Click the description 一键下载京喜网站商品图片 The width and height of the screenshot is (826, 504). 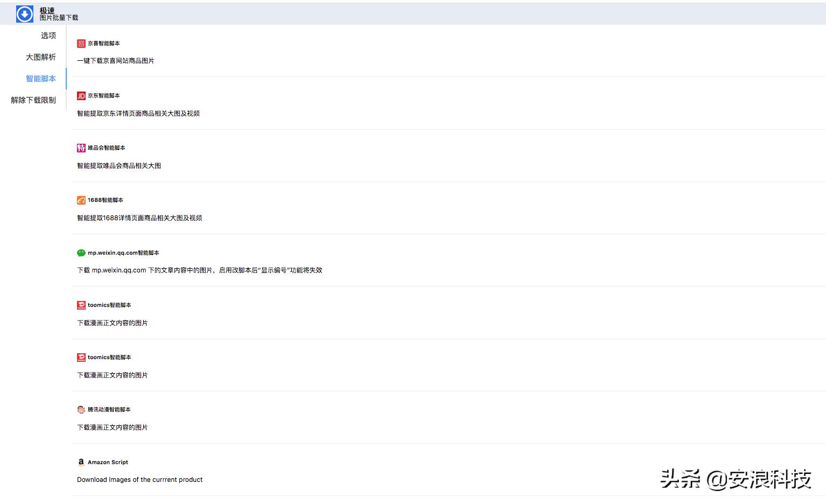click(x=116, y=61)
